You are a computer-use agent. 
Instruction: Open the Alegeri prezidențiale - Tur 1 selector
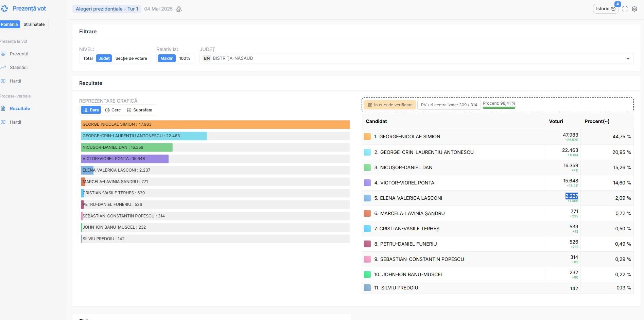(107, 9)
